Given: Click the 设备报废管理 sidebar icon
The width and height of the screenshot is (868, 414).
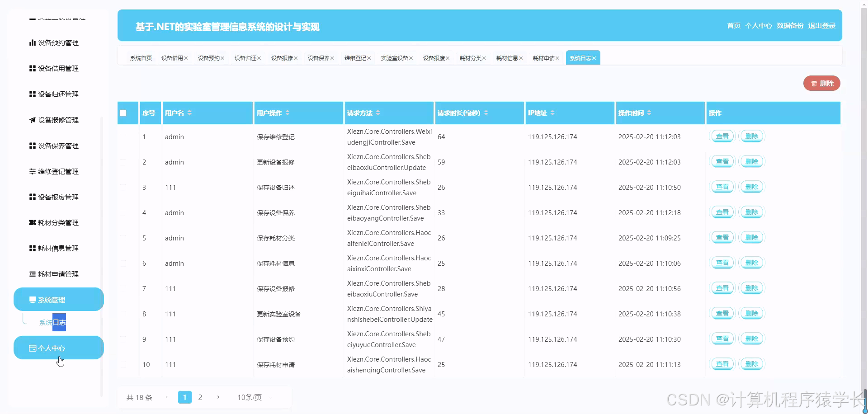Looking at the screenshot, I should click(x=32, y=197).
